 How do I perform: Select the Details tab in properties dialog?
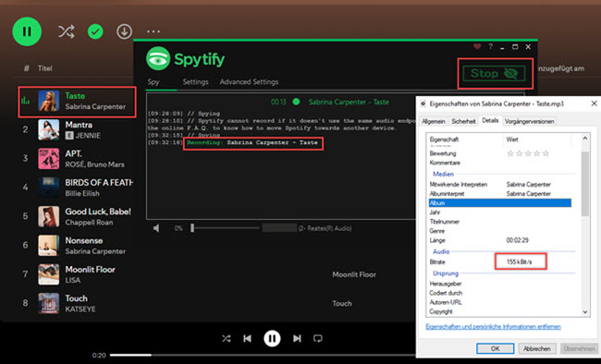point(490,121)
